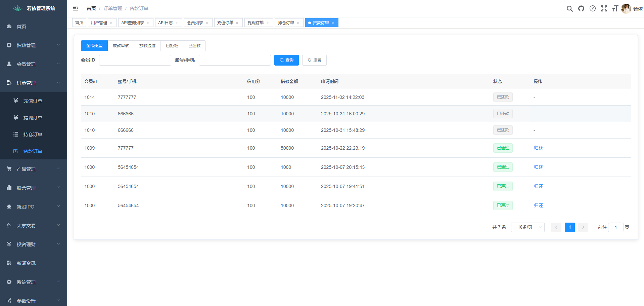Switch to the API日志 tab

[x=166, y=23]
